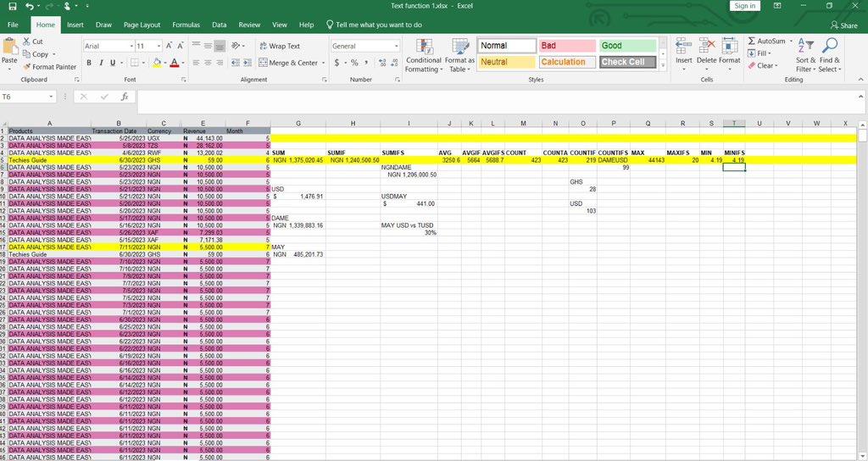This screenshot has height=461, width=868.
Task: Click the Decrease Indent icon
Action: 236,63
